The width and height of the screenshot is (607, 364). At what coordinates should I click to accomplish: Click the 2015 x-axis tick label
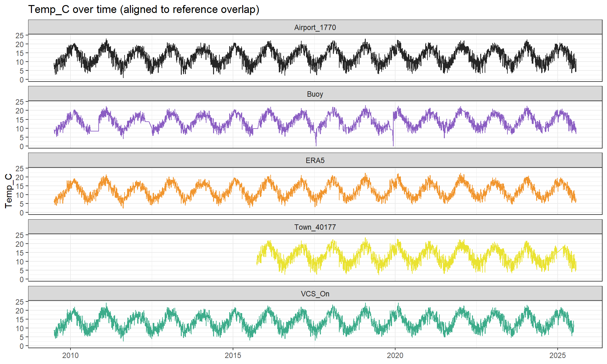[x=233, y=355]
